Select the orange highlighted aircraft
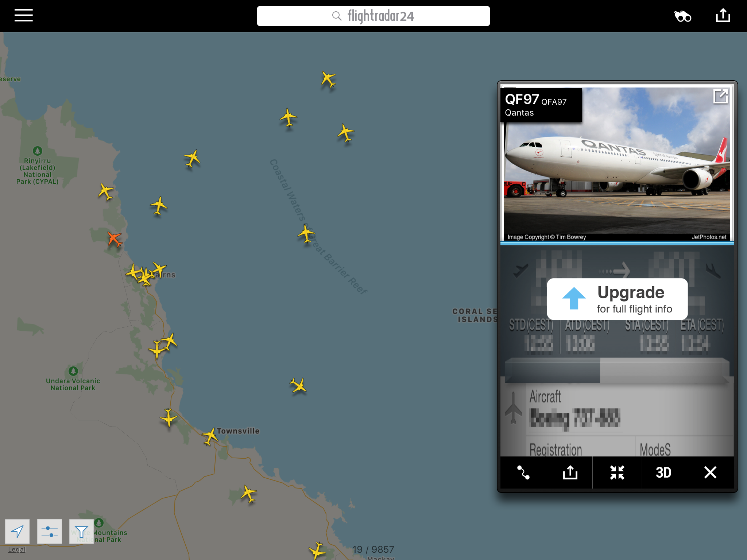Screen dimensions: 747x560 115,239
